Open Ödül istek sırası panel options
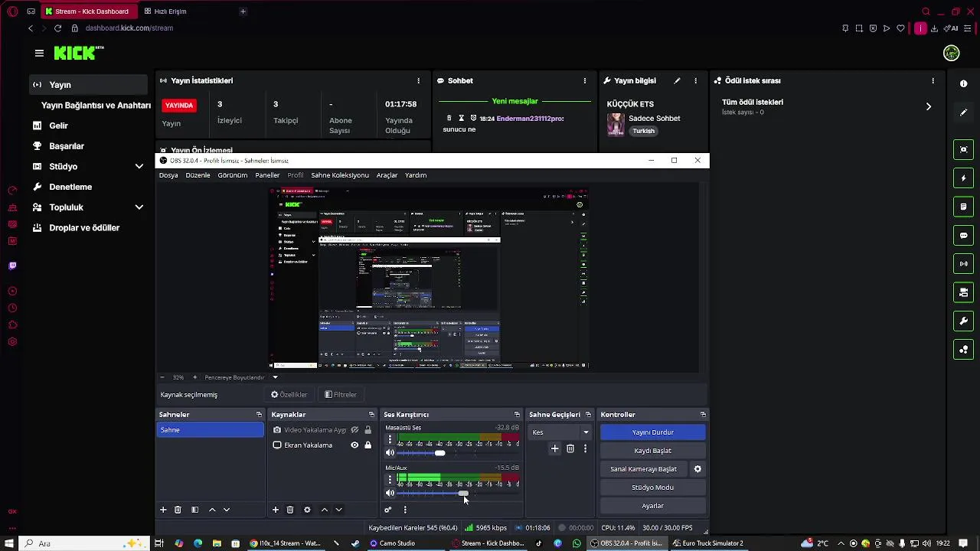Image resolution: width=980 pixels, height=551 pixels. tap(933, 80)
